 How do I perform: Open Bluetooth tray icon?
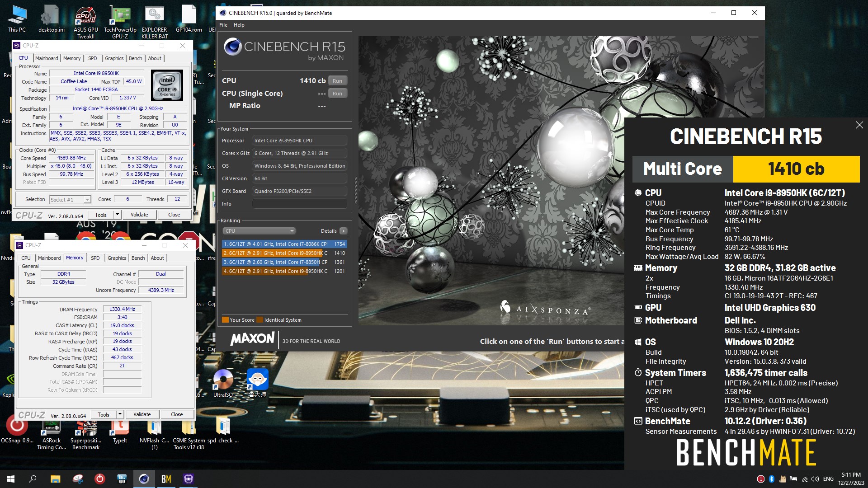[772, 479]
